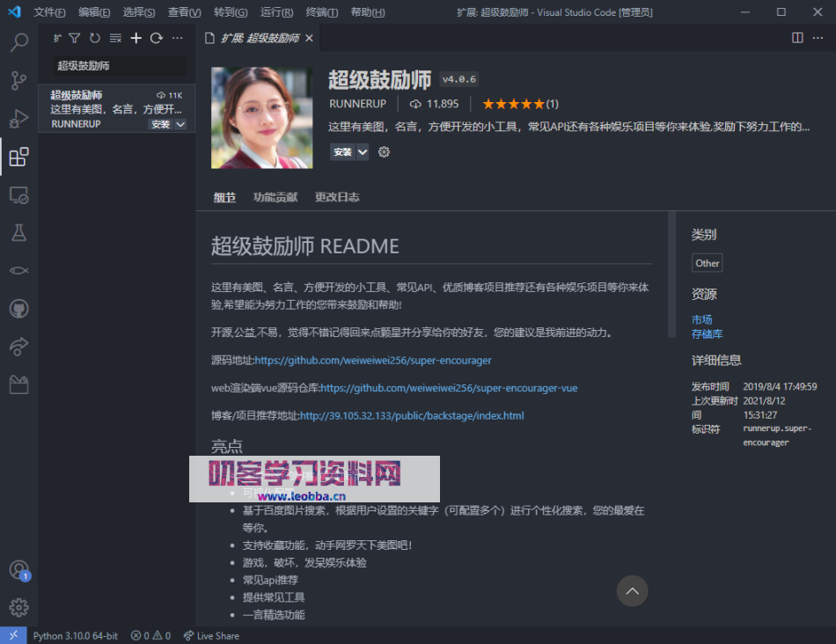Expand install dropdown arrow in sidebar list item
Screen dimensions: 836x644
(181, 125)
